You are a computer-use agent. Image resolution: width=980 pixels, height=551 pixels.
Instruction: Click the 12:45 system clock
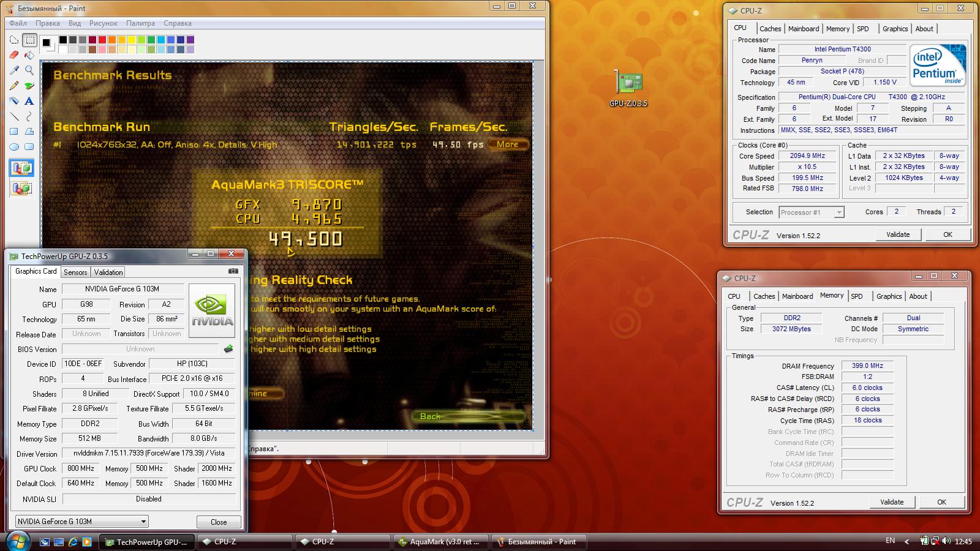pyautogui.click(x=963, y=542)
